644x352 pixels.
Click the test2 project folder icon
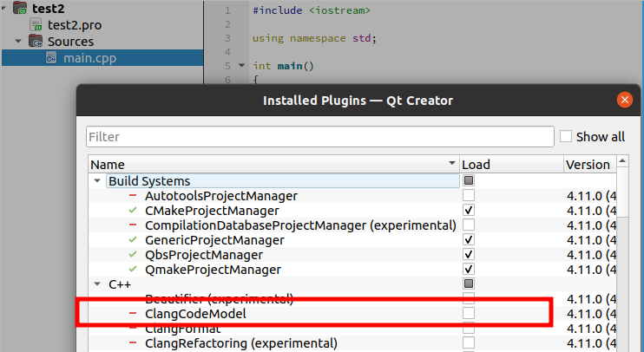[20, 8]
